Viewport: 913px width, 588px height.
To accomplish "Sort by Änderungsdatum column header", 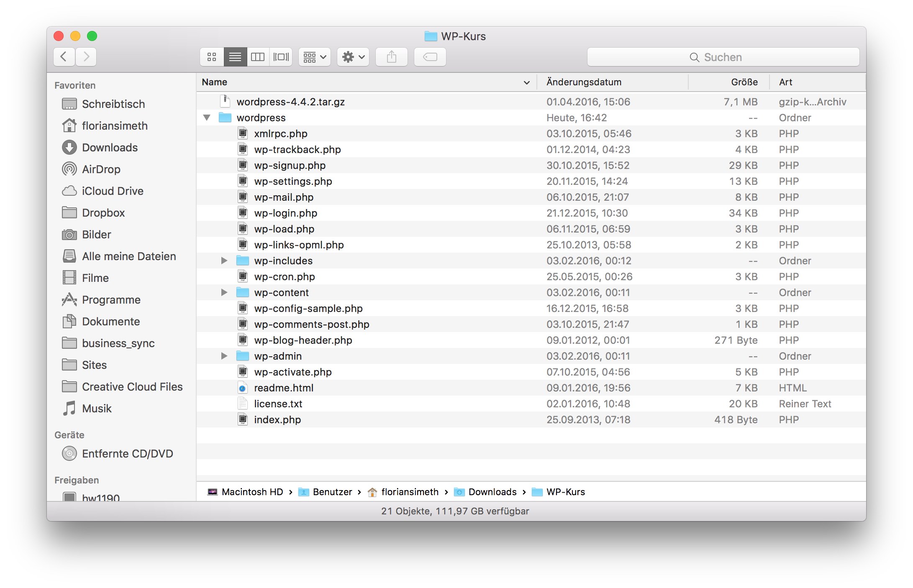I will click(584, 82).
